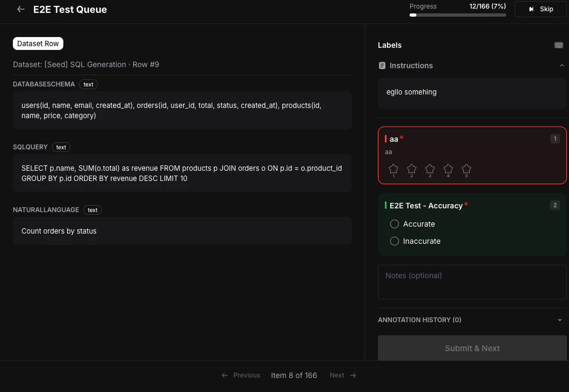Select the first star for the aa rating
This screenshot has height=392, width=569.
pyautogui.click(x=393, y=168)
